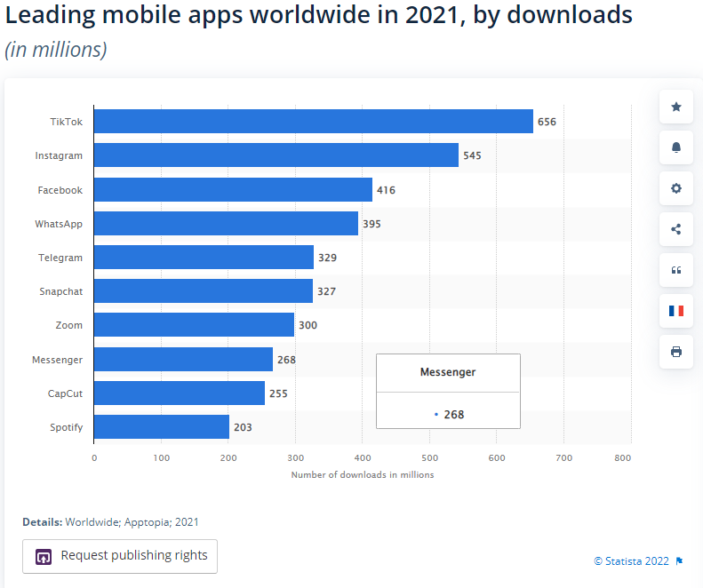Image resolution: width=703 pixels, height=588 pixels.
Task: Click the Messenger bar
Action: [183, 359]
